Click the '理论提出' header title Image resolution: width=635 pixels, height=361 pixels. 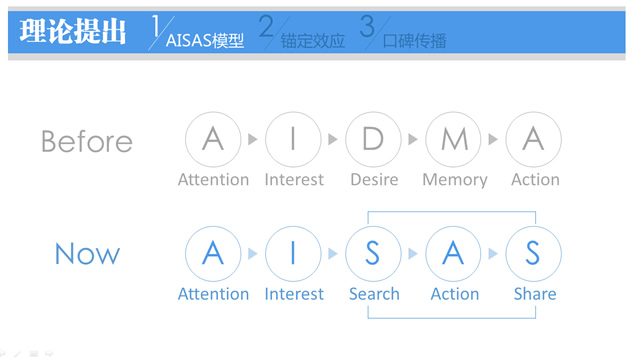[x=73, y=31]
